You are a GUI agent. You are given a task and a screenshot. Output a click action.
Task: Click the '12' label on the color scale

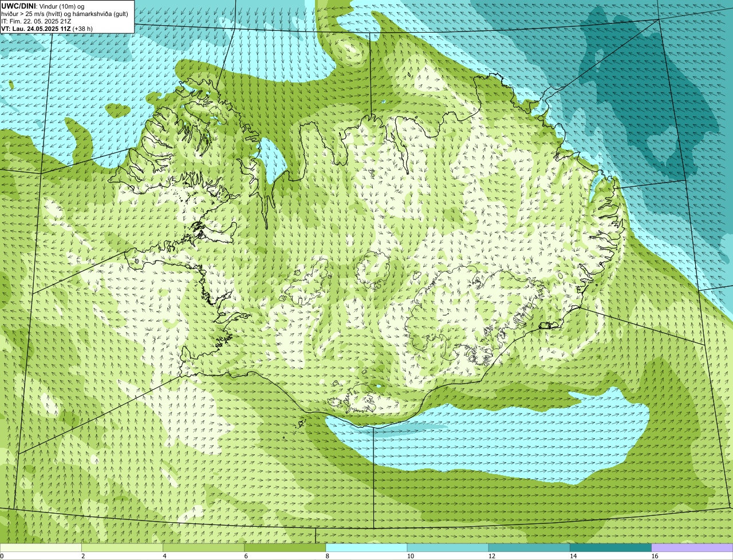[x=492, y=556]
